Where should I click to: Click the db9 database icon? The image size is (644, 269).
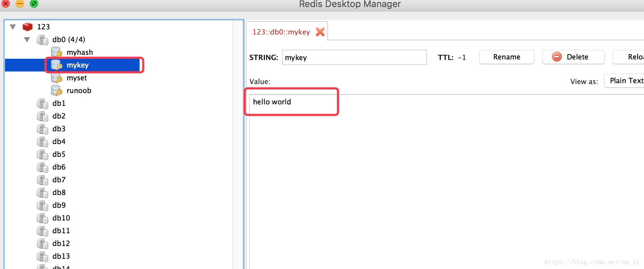[x=43, y=205]
